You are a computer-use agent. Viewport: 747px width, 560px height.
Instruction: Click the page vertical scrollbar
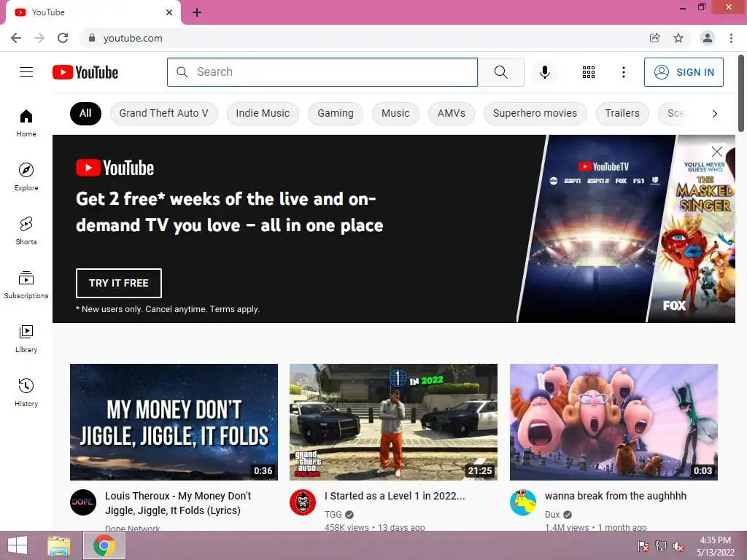(741, 94)
